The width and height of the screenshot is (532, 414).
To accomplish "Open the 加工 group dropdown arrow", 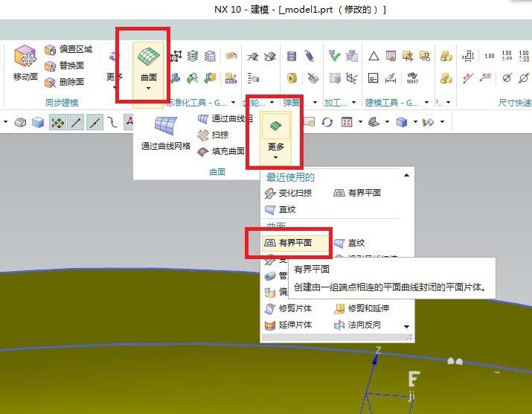I will (354, 102).
